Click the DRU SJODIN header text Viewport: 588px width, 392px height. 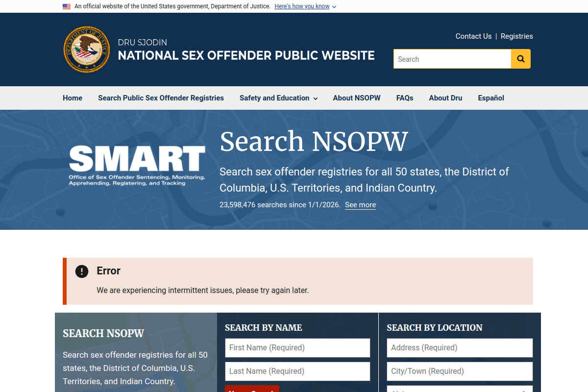click(x=143, y=43)
